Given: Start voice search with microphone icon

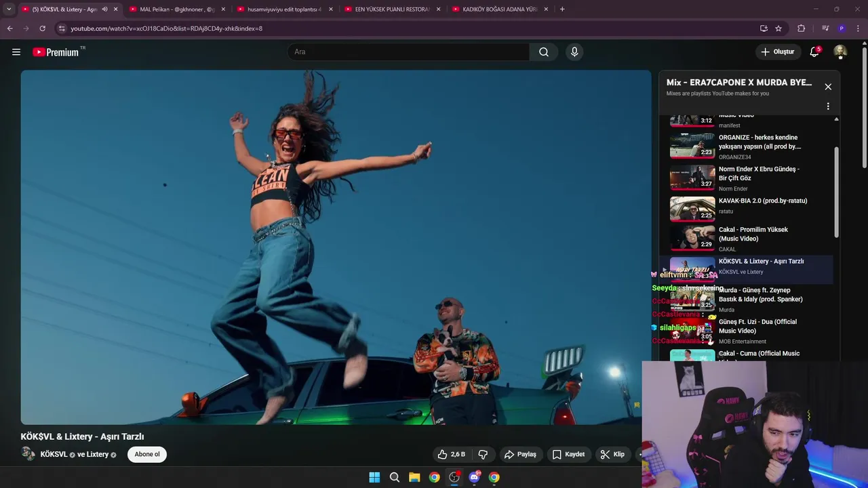Looking at the screenshot, I should coord(574,52).
